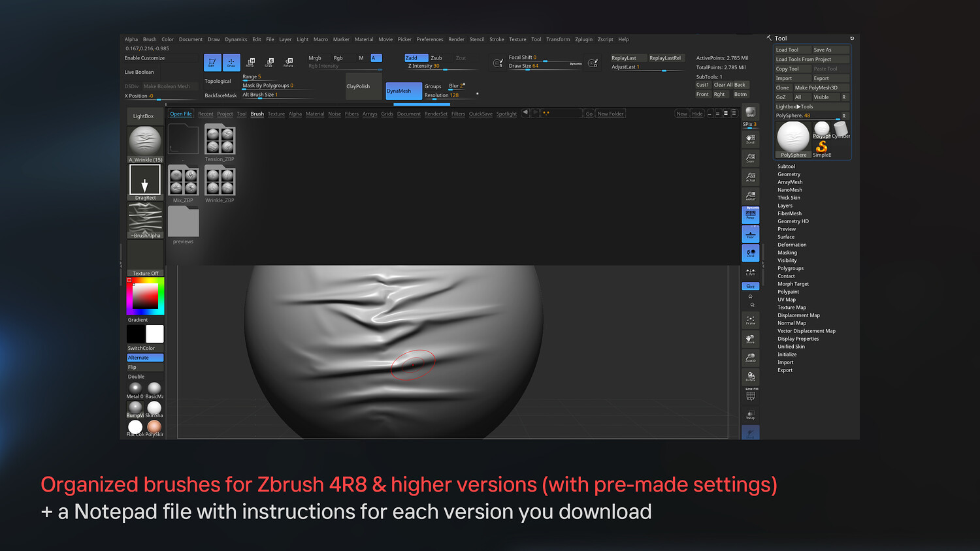The image size is (980, 551).
Task: Open the BrushAlpha alpha selector
Action: (x=145, y=221)
